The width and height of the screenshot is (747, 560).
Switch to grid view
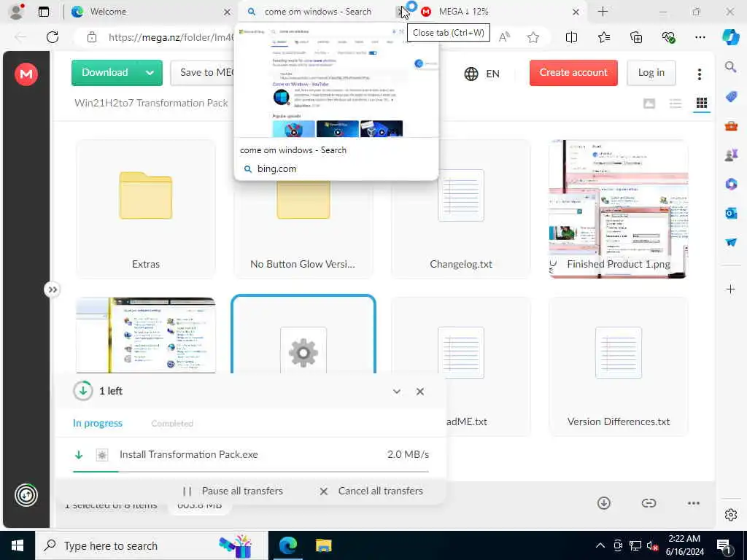tap(701, 103)
